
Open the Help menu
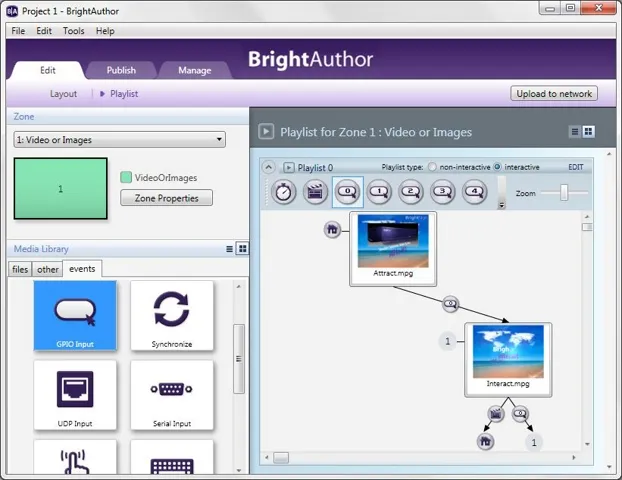coord(105,31)
